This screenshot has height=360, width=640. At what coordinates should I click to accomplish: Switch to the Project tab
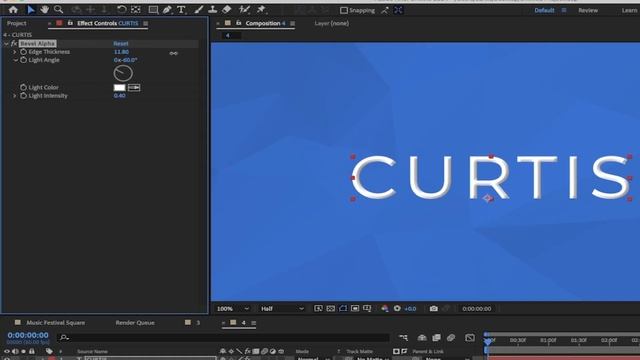tap(16, 23)
